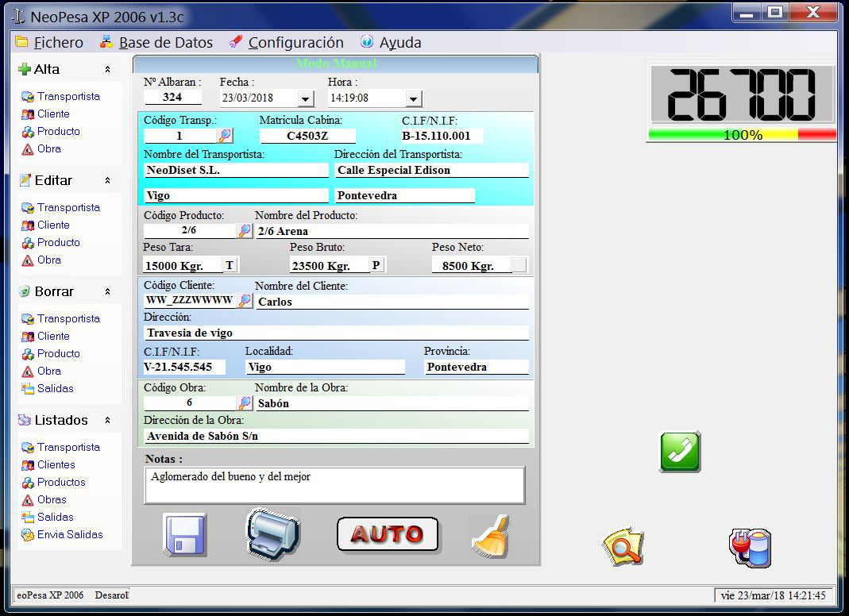The height and width of the screenshot is (616, 849).
Task: Click the client code search magnifier
Action: [245, 301]
